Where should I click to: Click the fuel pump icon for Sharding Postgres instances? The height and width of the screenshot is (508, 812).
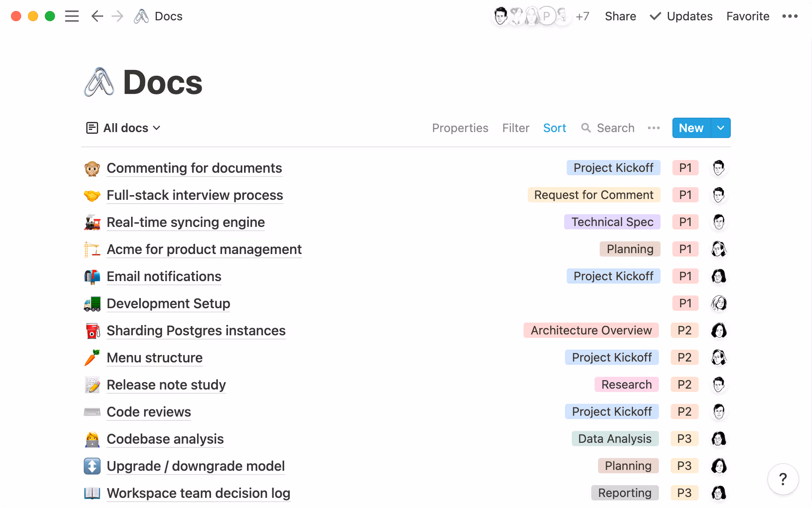coord(92,331)
